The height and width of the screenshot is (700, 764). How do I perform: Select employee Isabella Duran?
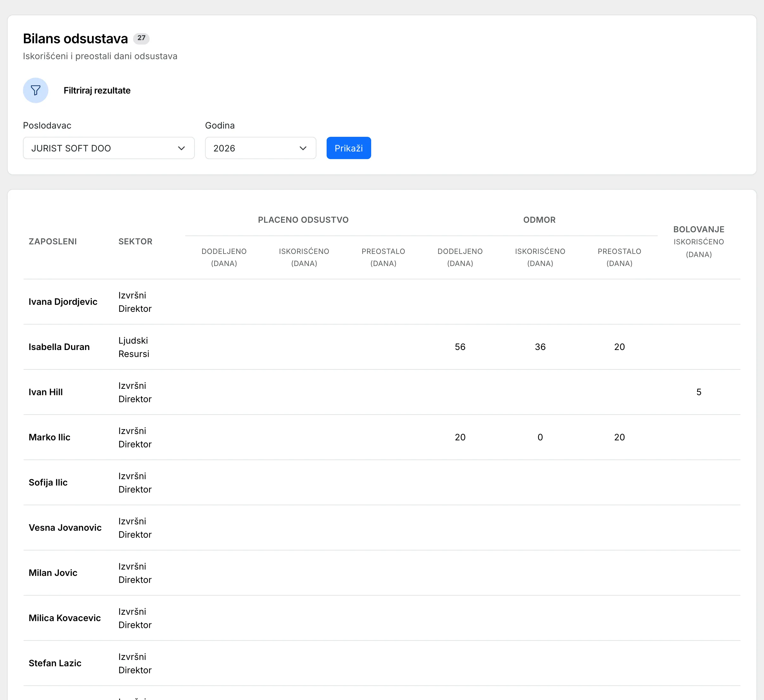[59, 347]
